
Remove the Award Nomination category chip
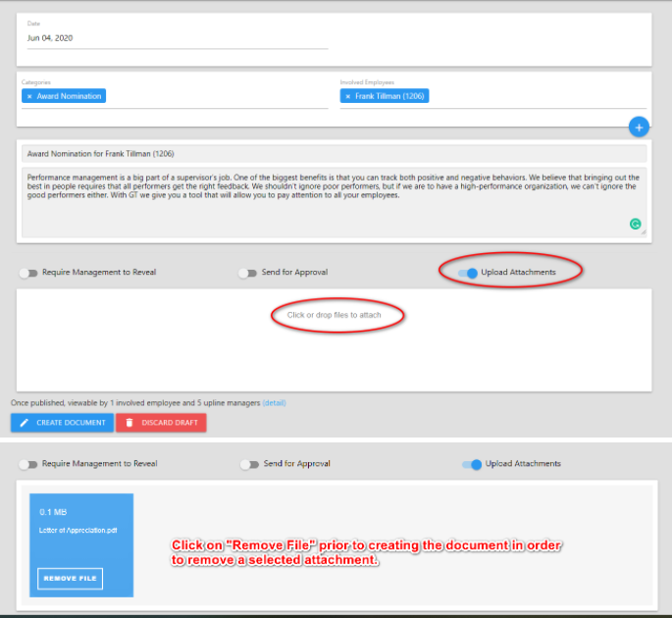[29, 96]
